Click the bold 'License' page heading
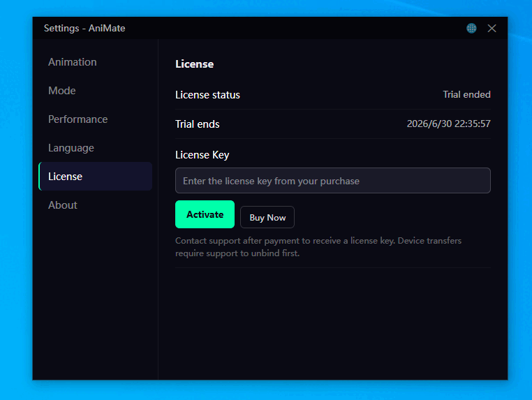The height and width of the screenshot is (400, 532). coord(194,64)
